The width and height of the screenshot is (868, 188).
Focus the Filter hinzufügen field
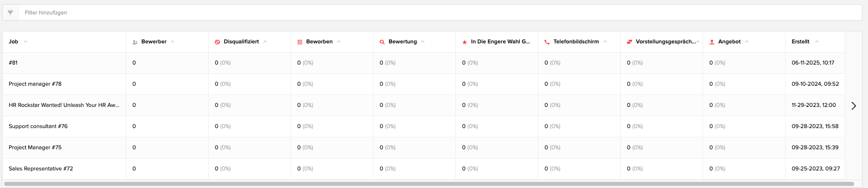click(440, 12)
